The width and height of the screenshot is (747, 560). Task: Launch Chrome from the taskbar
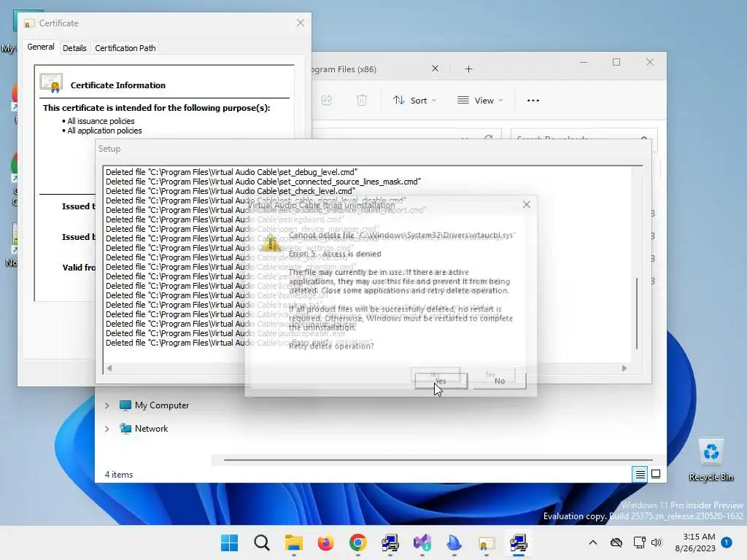(357, 542)
